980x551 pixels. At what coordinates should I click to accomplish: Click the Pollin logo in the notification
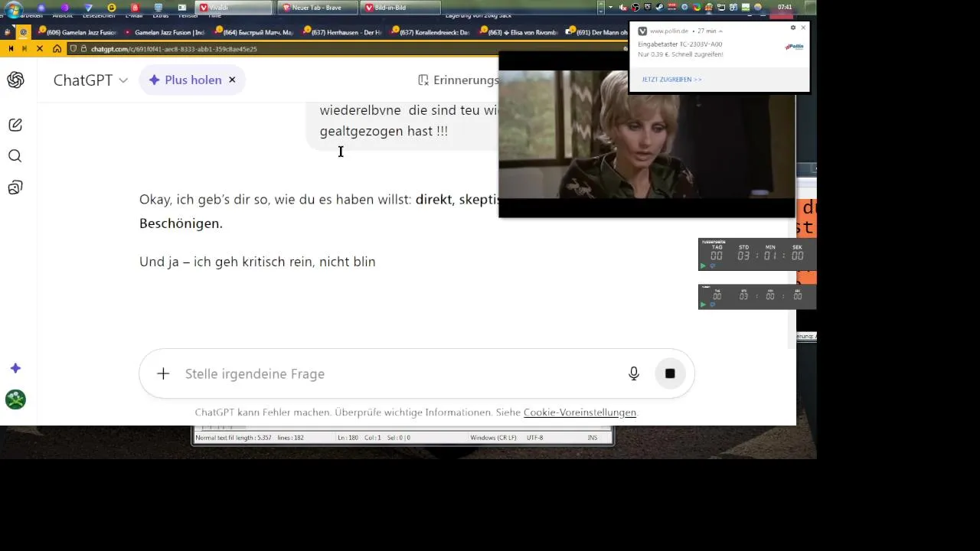pyautogui.click(x=794, y=47)
